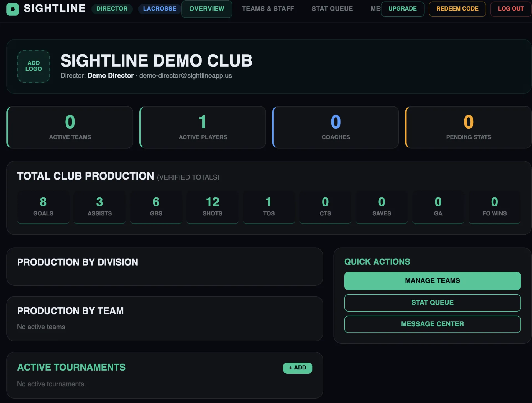Click the CTS total tile

325,207
